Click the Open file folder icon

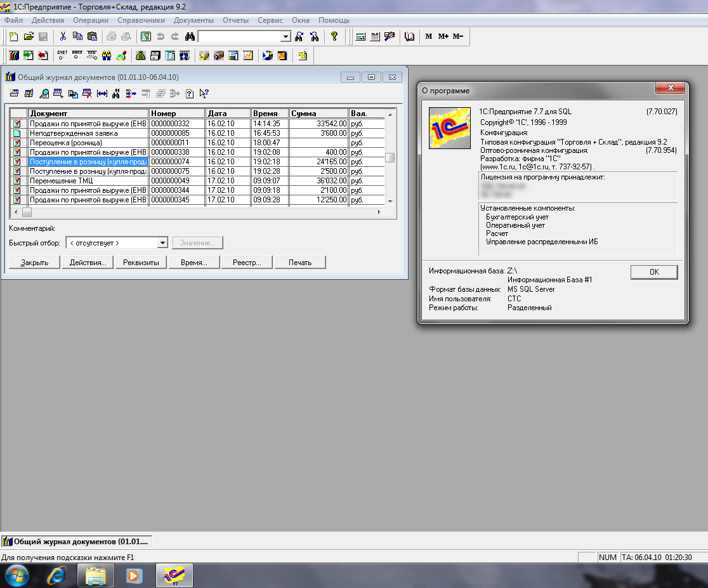pyautogui.click(x=29, y=37)
